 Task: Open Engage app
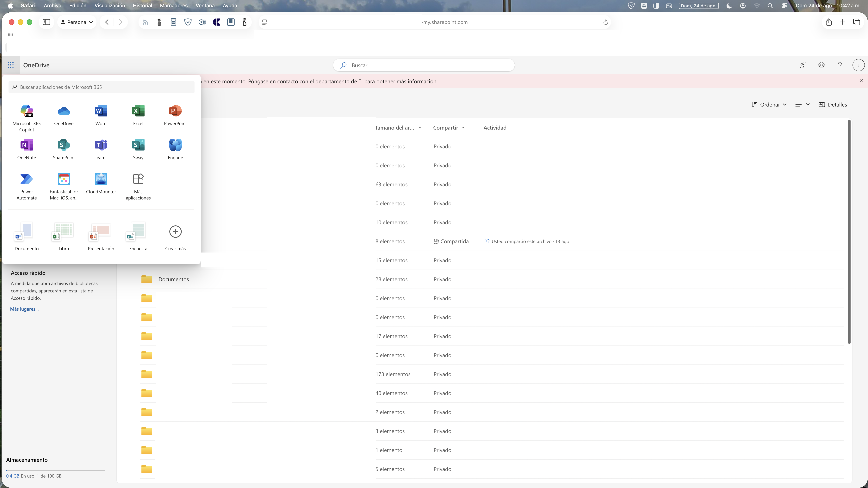coord(175,149)
